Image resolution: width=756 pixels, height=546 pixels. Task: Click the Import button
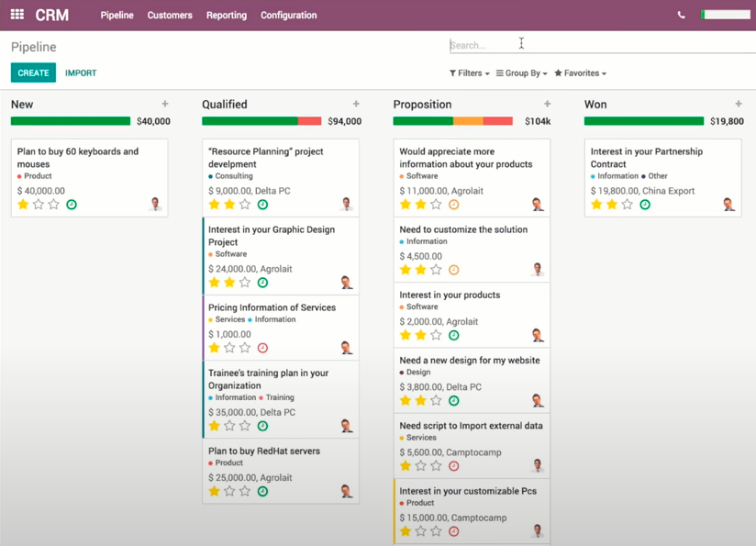click(81, 72)
